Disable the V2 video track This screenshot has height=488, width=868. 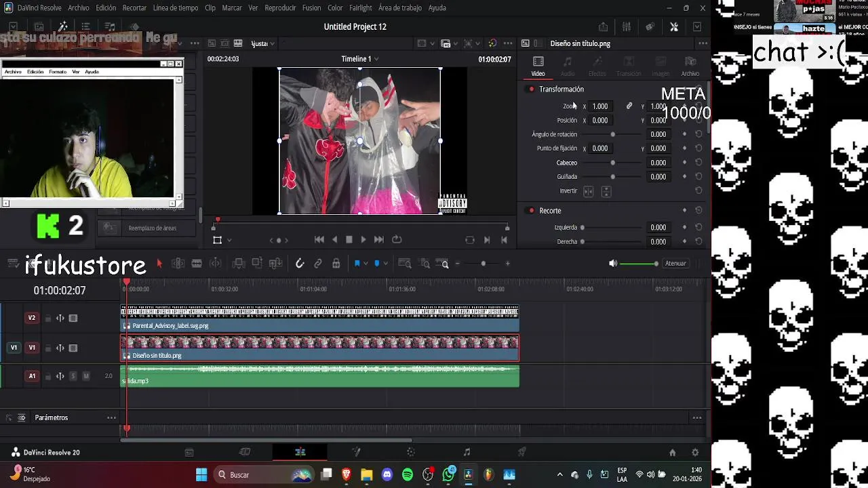point(73,319)
